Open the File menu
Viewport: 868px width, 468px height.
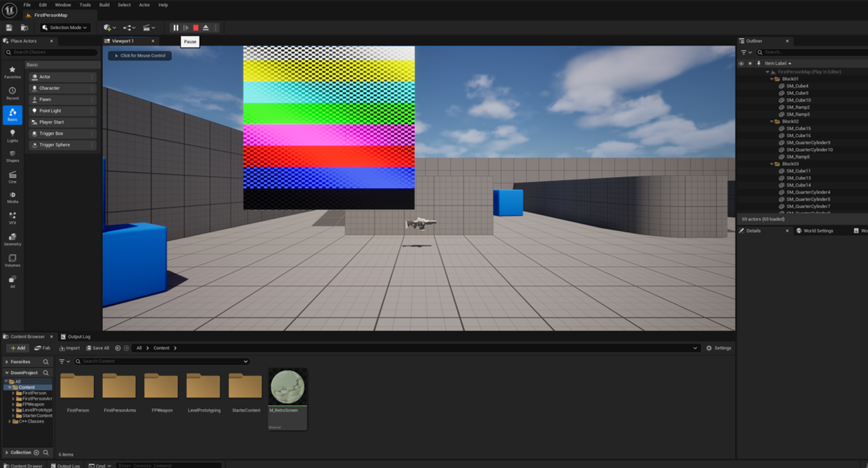[x=27, y=5]
